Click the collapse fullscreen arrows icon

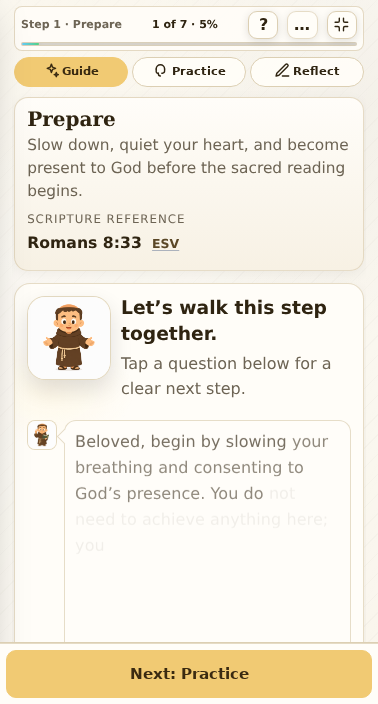tap(342, 25)
